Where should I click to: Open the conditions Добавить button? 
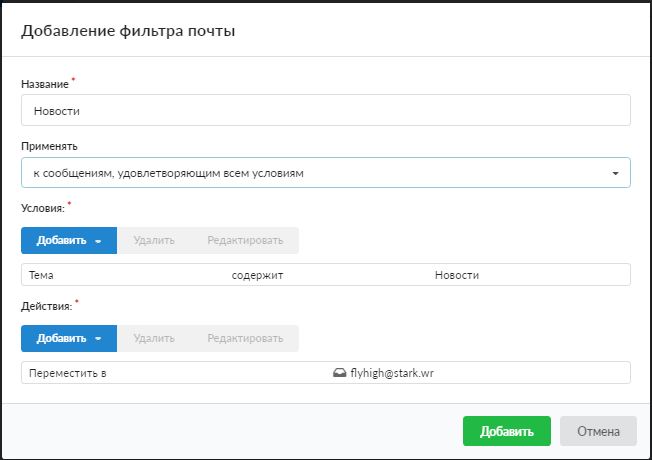click(x=62, y=240)
